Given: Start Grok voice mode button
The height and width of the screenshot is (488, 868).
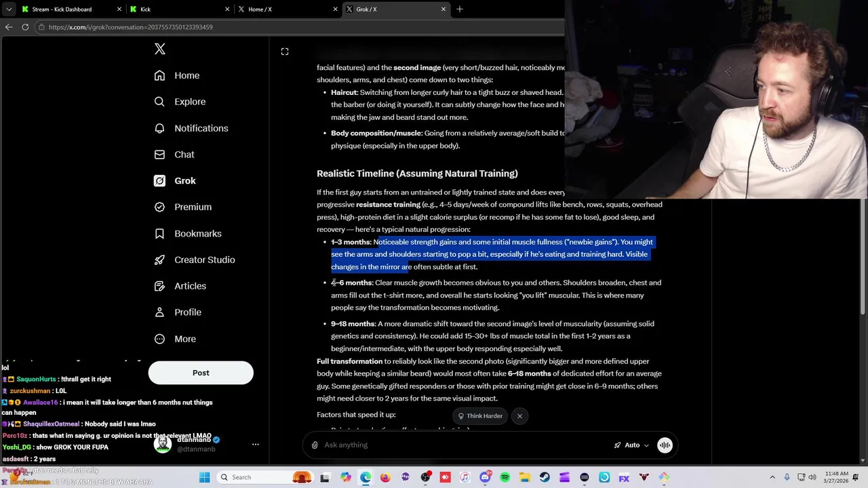Looking at the screenshot, I should pos(665,445).
